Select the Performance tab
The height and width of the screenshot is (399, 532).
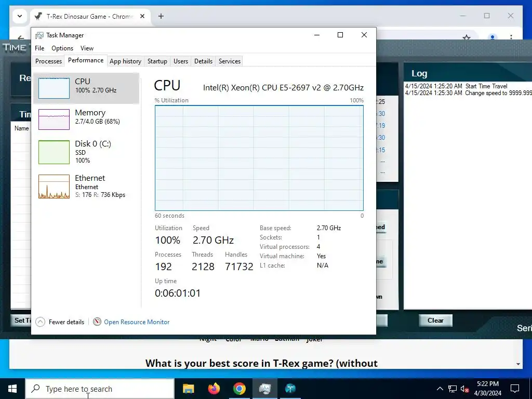pos(86,60)
